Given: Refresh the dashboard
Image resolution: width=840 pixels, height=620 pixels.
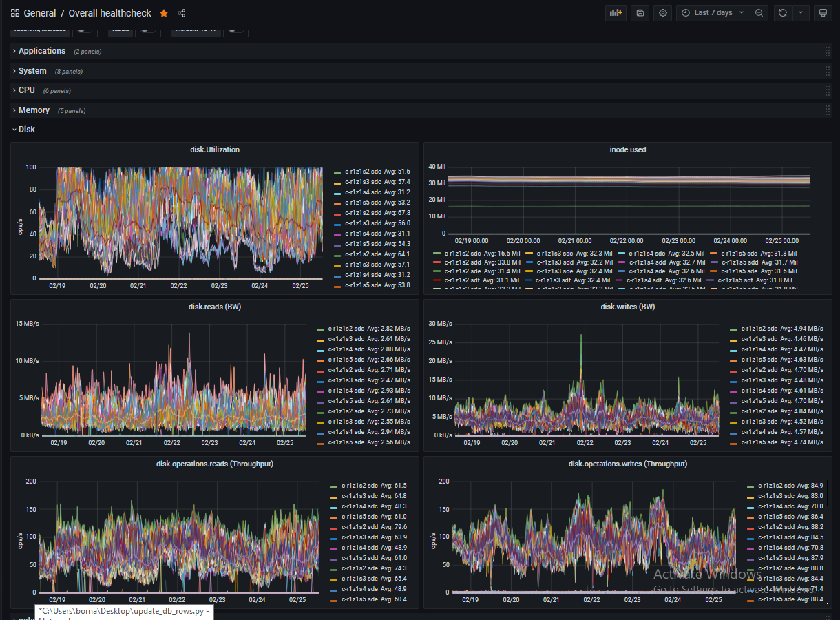Looking at the screenshot, I should coord(783,13).
